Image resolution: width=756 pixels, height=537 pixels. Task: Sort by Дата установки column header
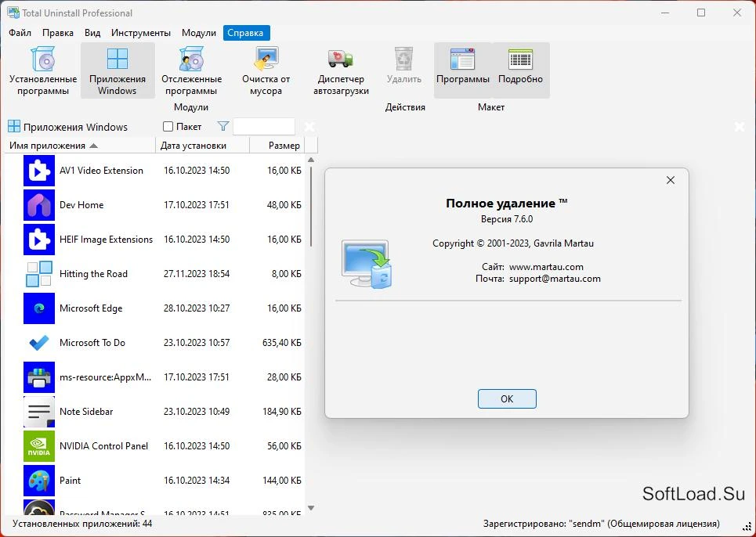[202, 146]
